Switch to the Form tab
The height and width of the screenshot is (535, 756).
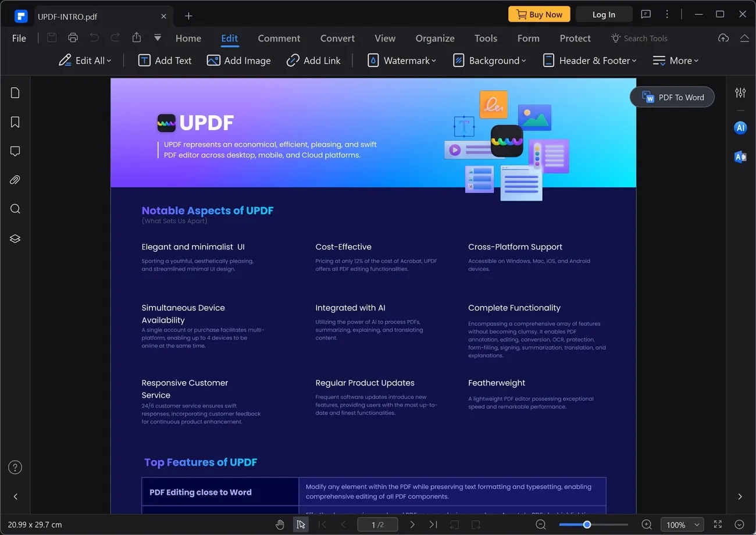529,38
